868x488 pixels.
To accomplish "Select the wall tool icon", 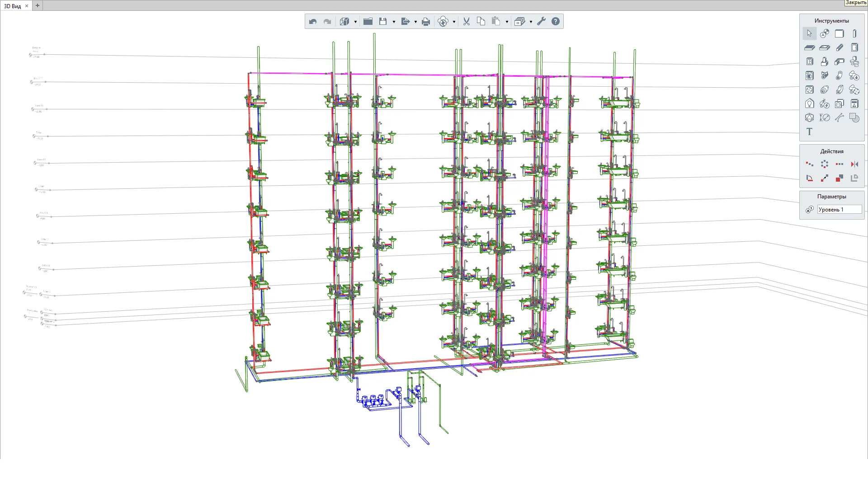I will [840, 33].
